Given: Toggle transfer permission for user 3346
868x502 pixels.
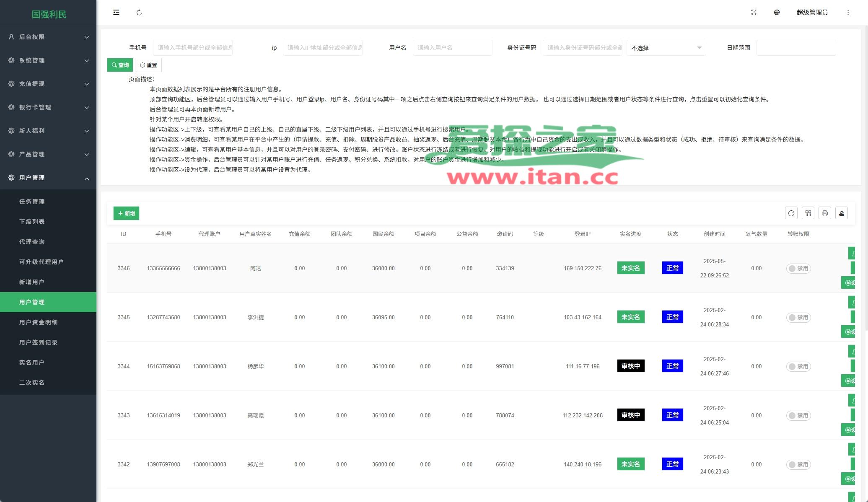Looking at the screenshot, I should coord(798,269).
